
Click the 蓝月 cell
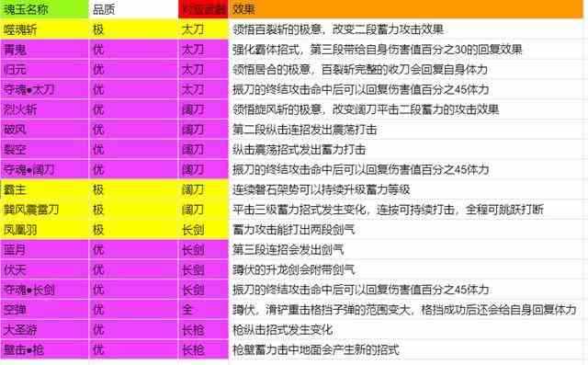point(44,249)
